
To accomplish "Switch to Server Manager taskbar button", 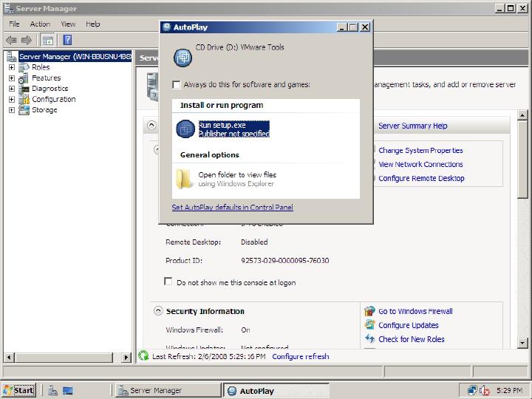I will point(168,391).
